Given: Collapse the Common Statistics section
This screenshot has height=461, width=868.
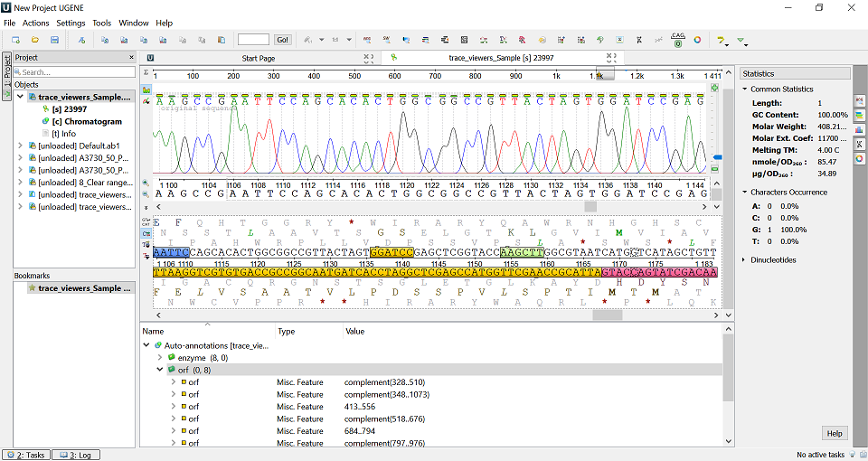Looking at the screenshot, I should pyautogui.click(x=744, y=89).
